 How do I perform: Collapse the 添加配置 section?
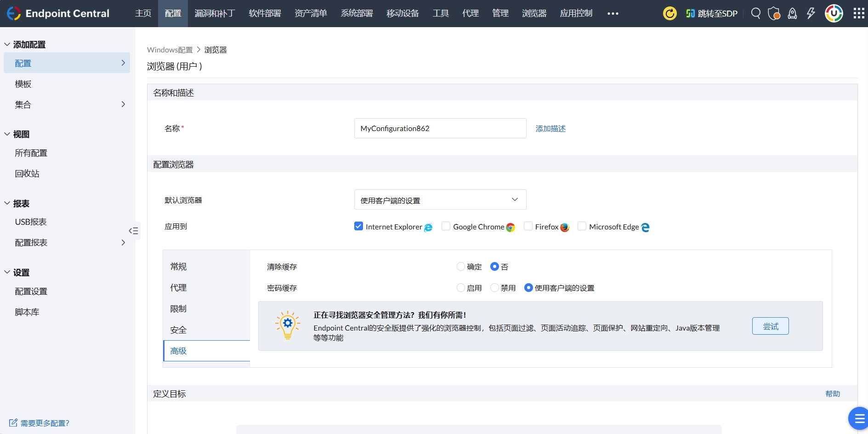pyautogui.click(x=7, y=45)
